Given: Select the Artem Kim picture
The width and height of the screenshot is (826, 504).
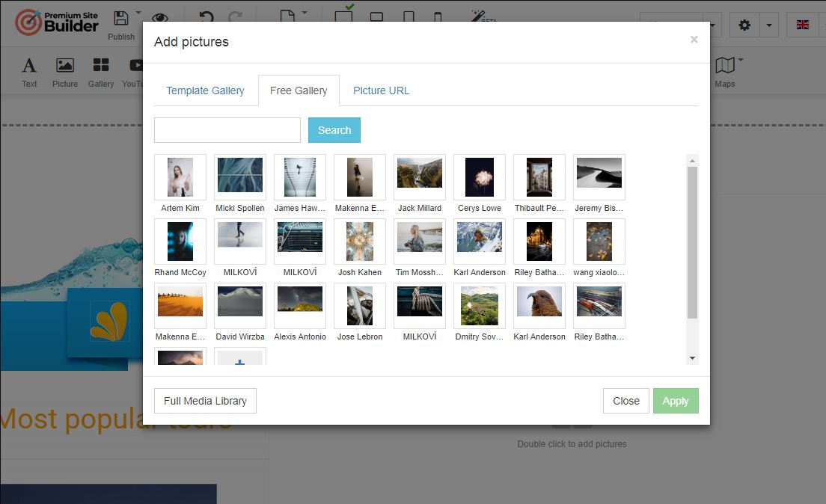Looking at the screenshot, I should click(x=180, y=177).
